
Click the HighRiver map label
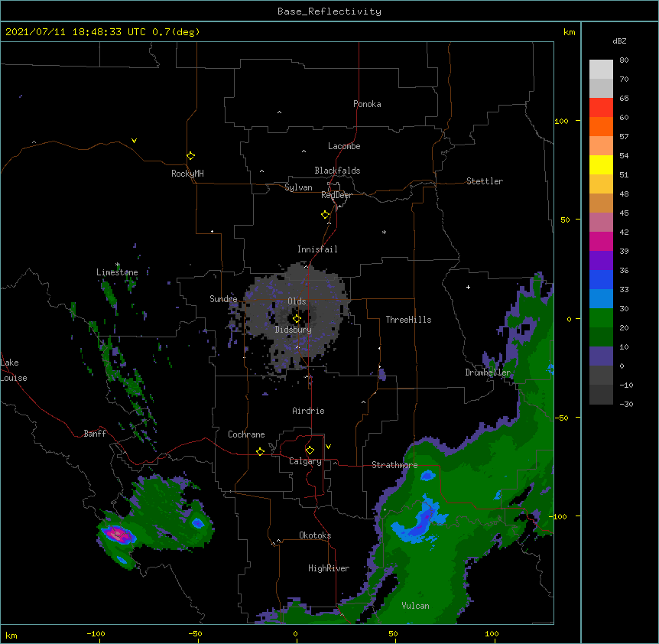[x=329, y=568]
